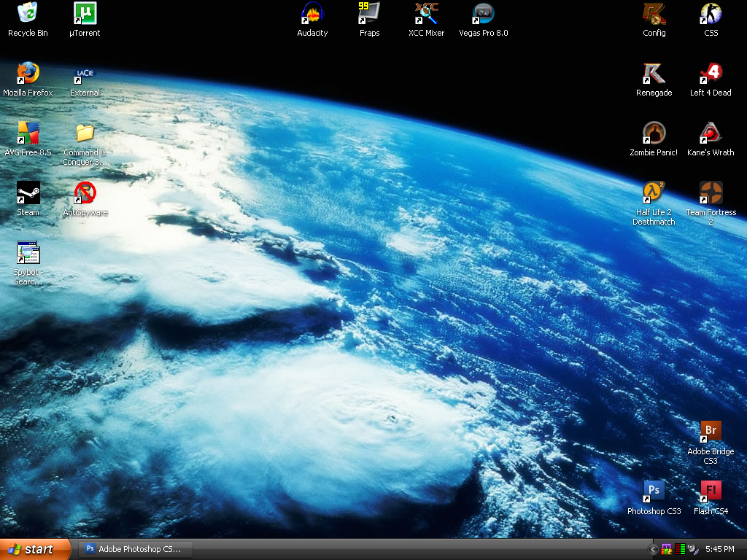Select the Steam shortcut icon
The height and width of the screenshot is (560, 747).
pos(28,193)
